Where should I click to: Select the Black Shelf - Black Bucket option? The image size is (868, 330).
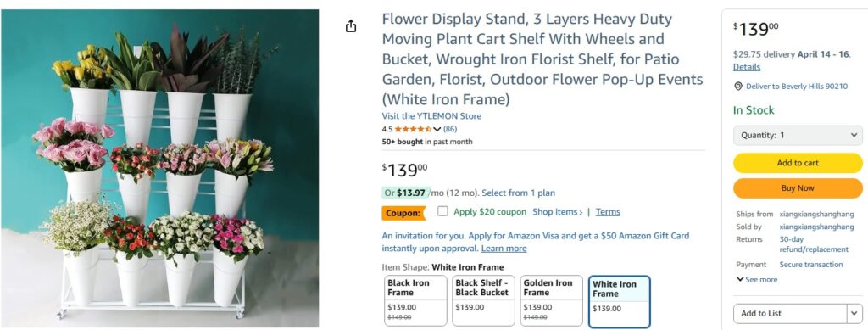[x=483, y=300]
